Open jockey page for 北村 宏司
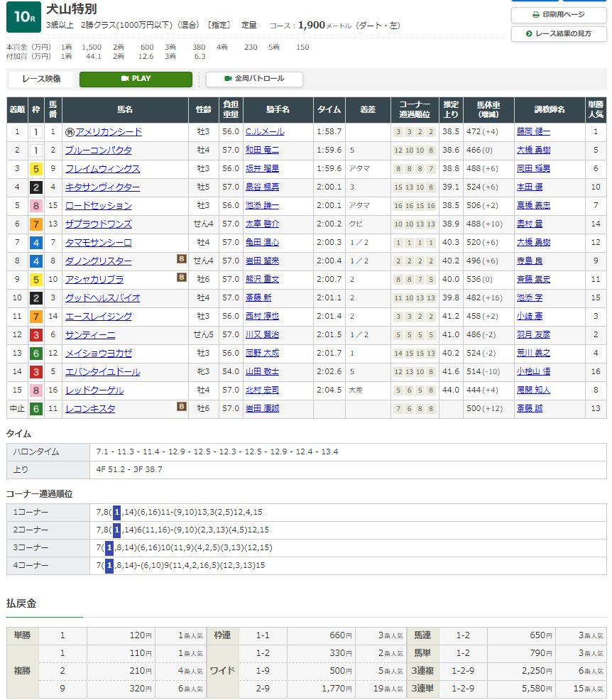The height and width of the screenshot is (700, 612). tap(262, 390)
